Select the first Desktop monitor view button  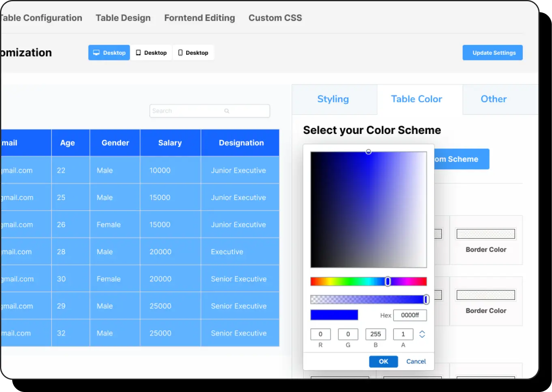(109, 53)
